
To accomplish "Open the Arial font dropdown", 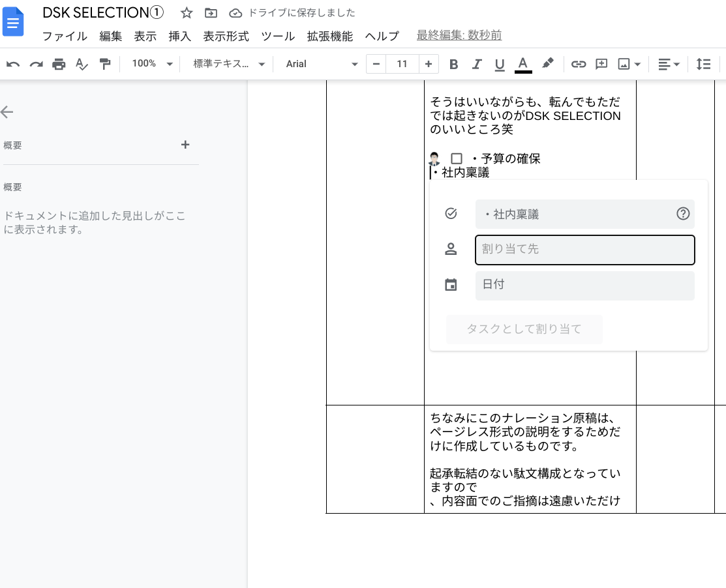I will coord(322,64).
